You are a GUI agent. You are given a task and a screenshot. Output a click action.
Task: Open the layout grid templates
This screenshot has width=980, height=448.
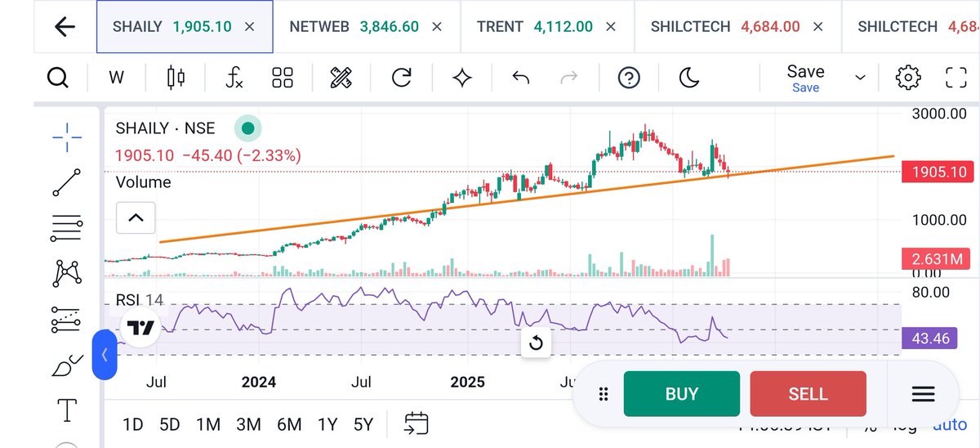(x=283, y=78)
